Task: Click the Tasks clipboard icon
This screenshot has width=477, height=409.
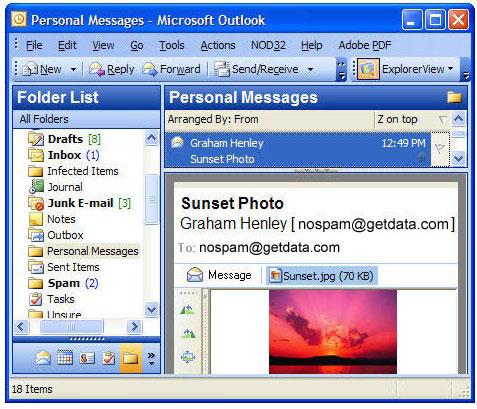Action: click(x=36, y=299)
